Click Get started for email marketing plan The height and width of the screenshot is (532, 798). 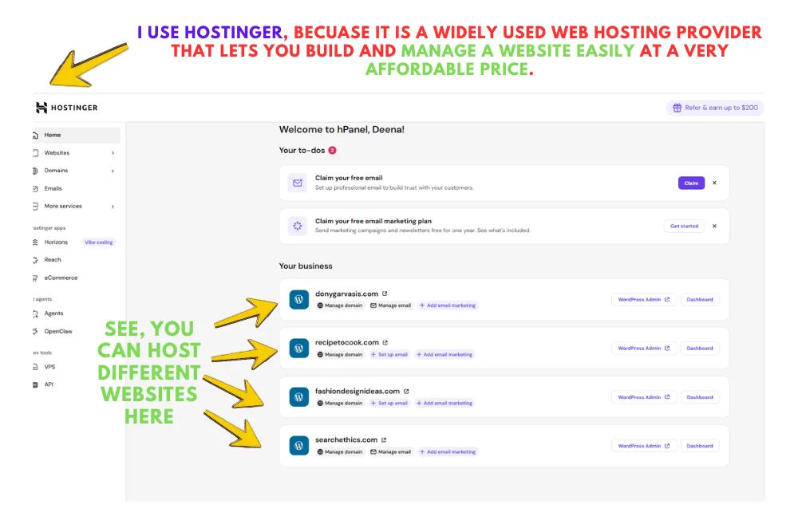[x=684, y=227]
